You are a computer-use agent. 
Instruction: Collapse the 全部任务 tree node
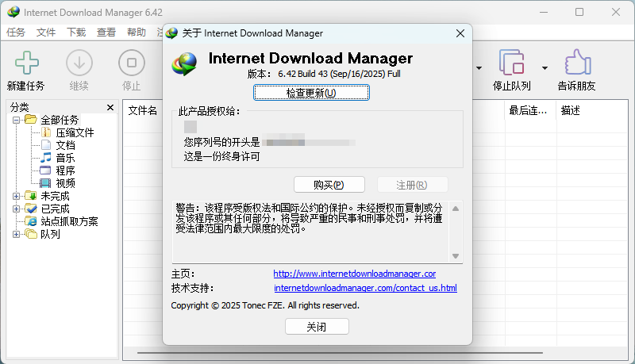16,120
